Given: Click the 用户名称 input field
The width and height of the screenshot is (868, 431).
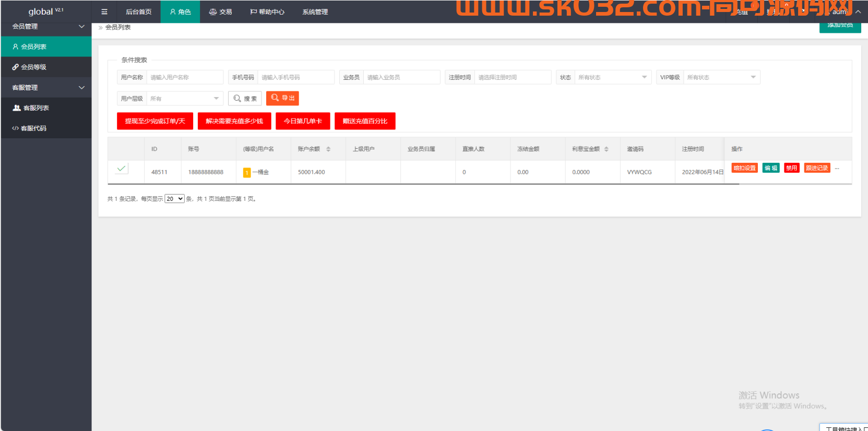Looking at the screenshot, I should tap(185, 77).
